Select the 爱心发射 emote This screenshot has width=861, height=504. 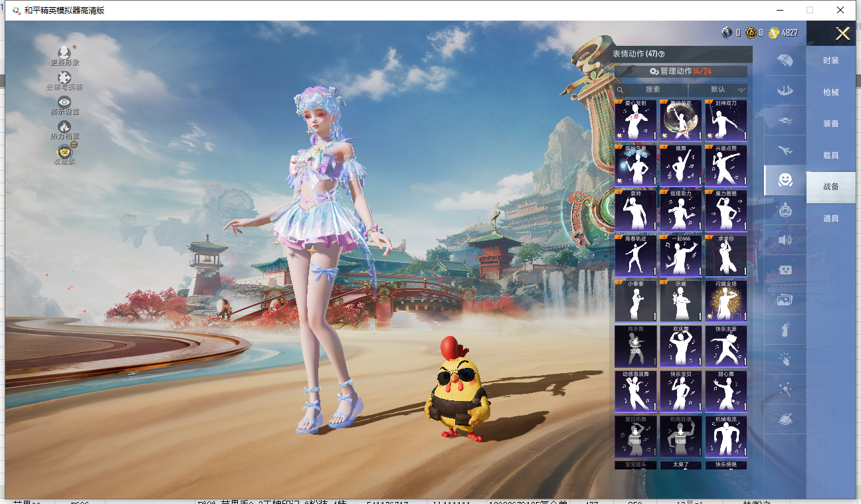pyautogui.click(x=636, y=120)
